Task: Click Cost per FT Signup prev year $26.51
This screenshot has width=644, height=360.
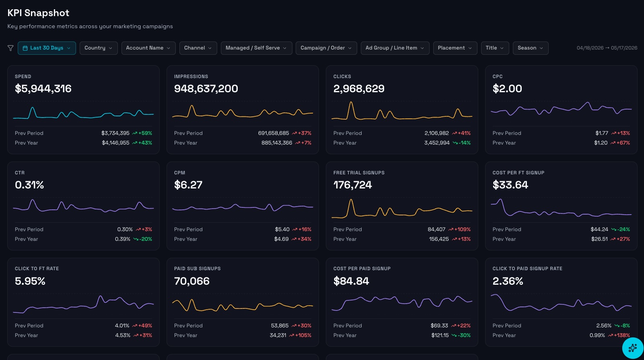Action: [599, 239]
